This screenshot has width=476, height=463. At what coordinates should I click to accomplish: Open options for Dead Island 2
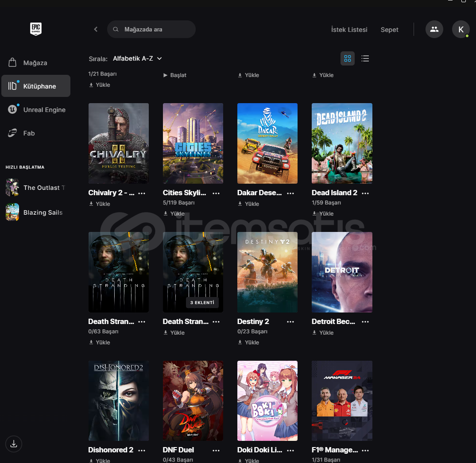[365, 193]
